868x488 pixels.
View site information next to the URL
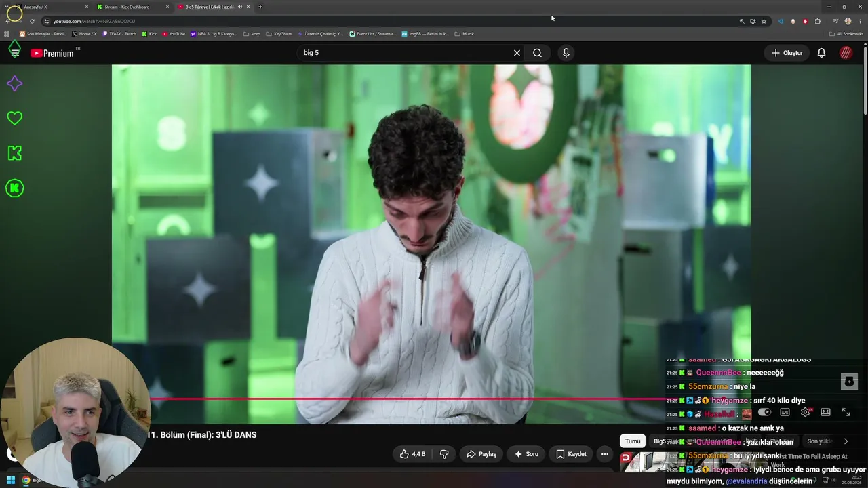point(47,21)
